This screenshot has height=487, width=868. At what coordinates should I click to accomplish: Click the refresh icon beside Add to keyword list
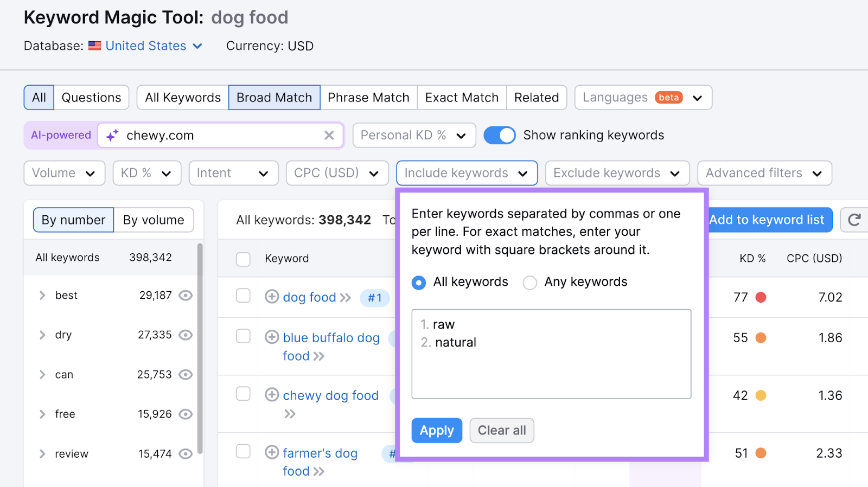coord(854,220)
